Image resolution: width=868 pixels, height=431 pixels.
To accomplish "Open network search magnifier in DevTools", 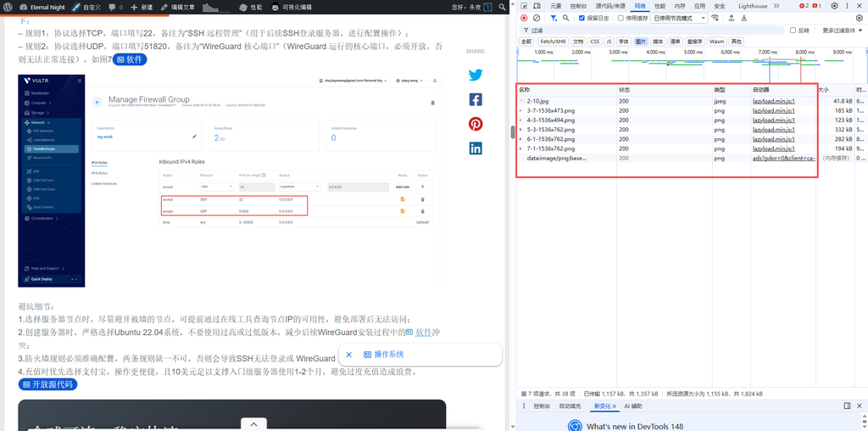I will (565, 18).
